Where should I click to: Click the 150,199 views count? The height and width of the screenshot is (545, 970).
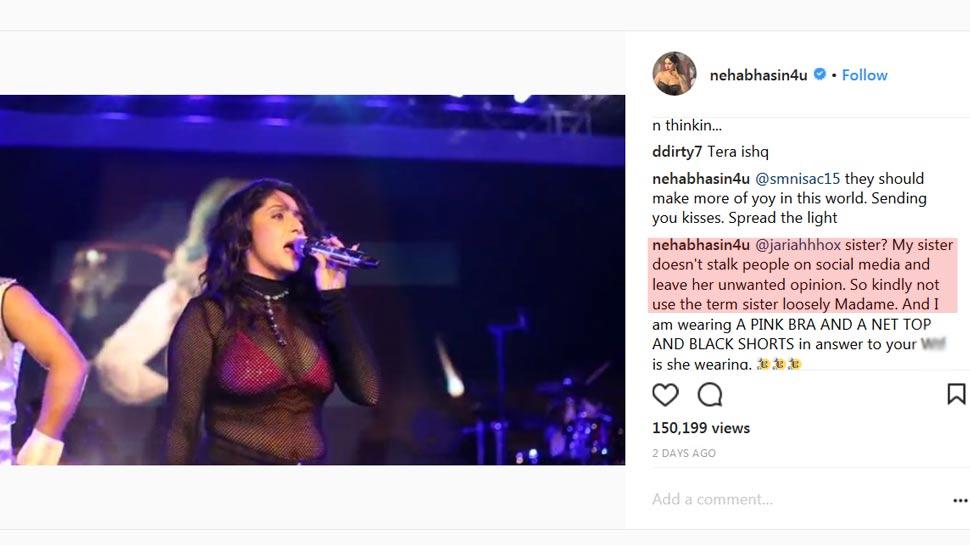click(x=701, y=428)
